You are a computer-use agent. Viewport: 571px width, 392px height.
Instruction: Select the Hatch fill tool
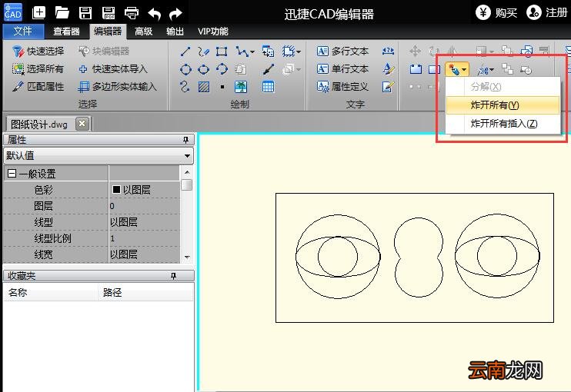click(x=204, y=87)
